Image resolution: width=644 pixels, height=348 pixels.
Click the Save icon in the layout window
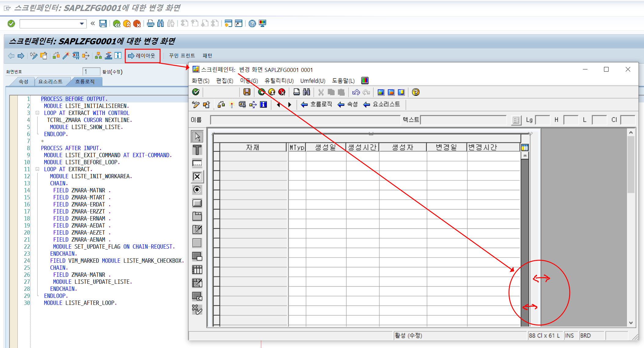[x=247, y=92]
